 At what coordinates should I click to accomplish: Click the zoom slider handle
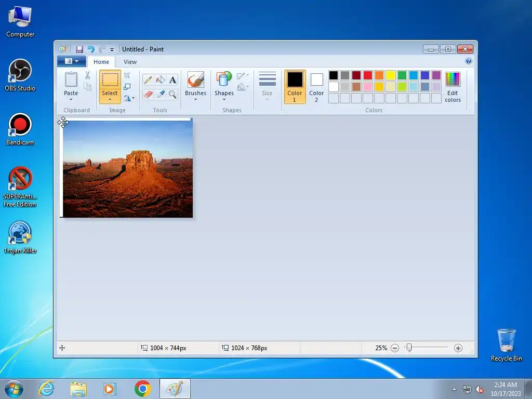pos(409,348)
